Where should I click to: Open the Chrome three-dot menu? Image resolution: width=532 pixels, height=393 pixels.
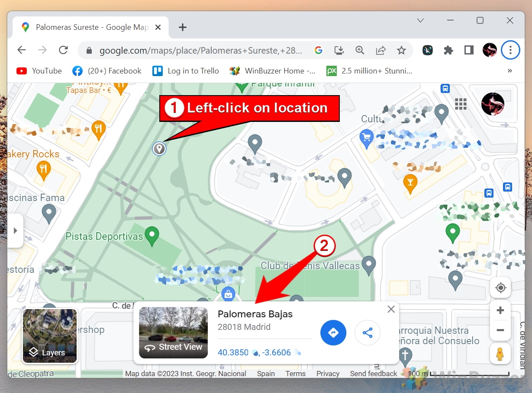[510, 50]
